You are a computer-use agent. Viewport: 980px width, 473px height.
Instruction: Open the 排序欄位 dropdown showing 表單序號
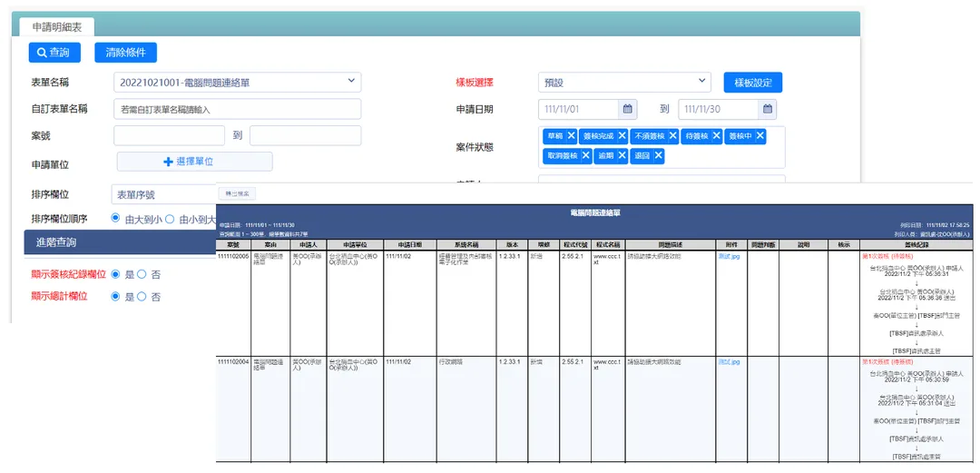163,194
